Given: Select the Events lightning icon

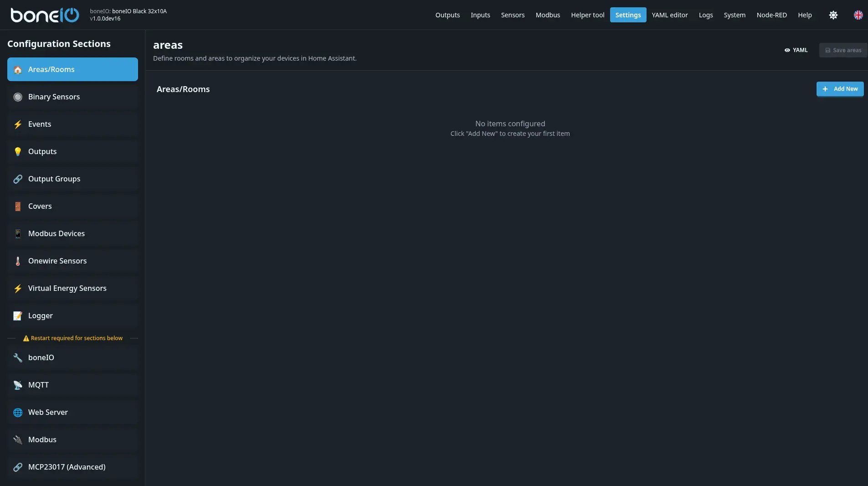Looking at the screenshot, I should [x=18, y=124].
